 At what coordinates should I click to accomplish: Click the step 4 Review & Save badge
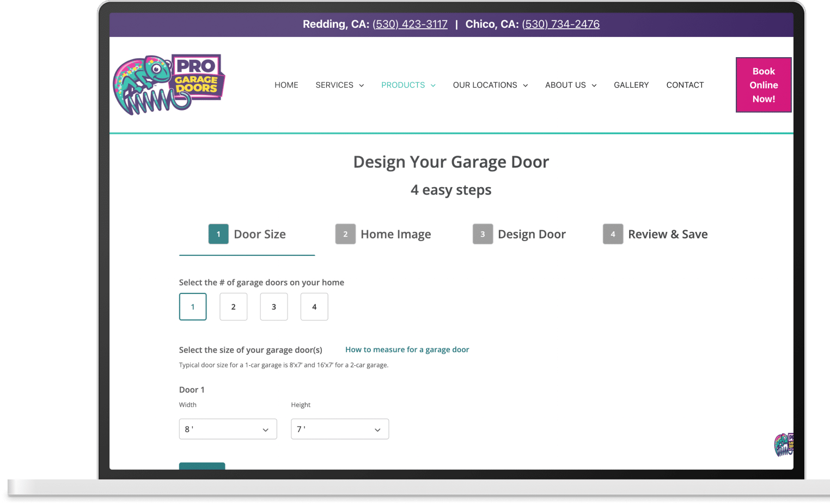coord(613,234)
